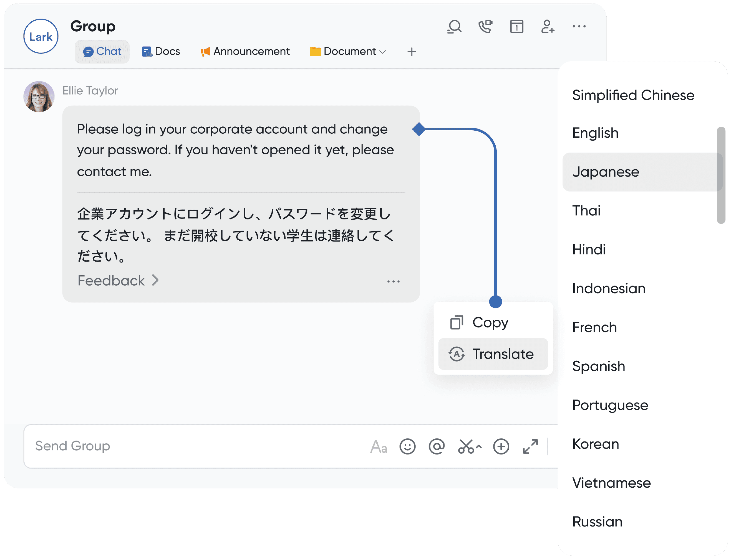Select Korean from the language list
Image resolution: width=731 pixels, height=560 pixels.
coord(596,444)
